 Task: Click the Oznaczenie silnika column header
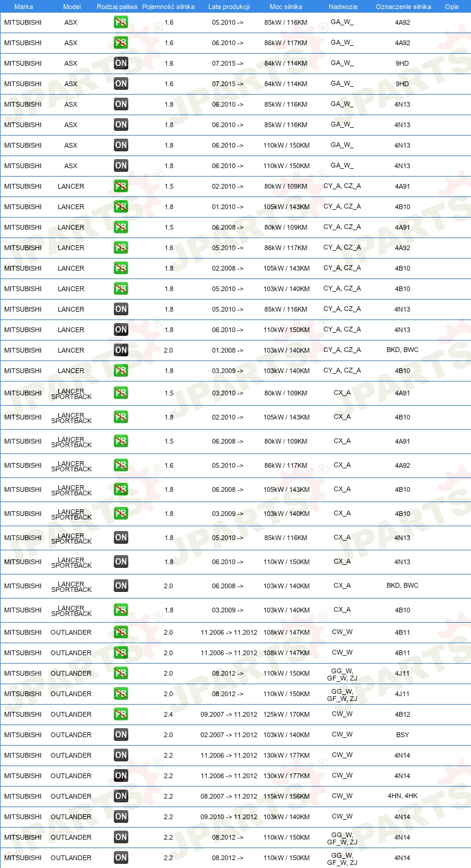403,7
